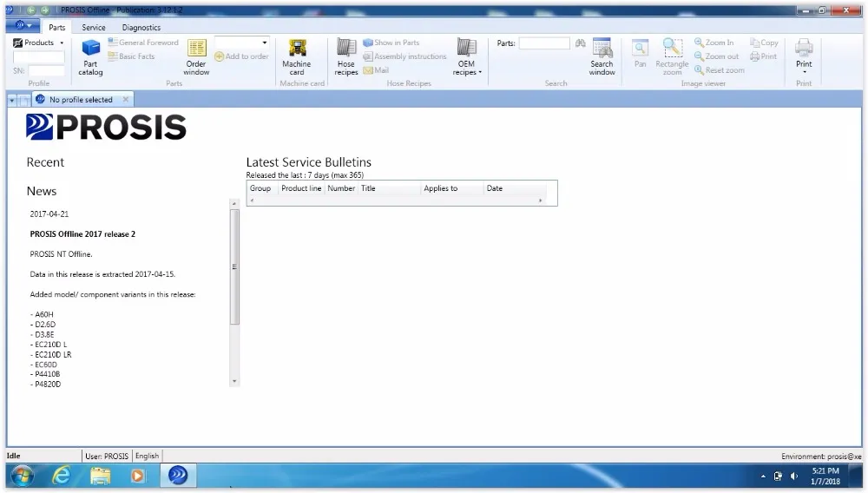Image resolution: width=868 pixels, height=493 pixels.
Task: Open the Windows Start menu
Action: (x=23, y=476)
